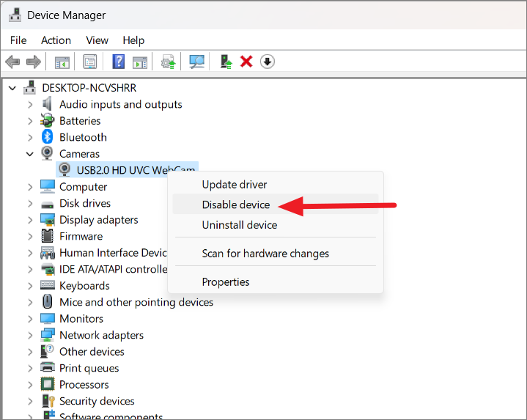Viewport: 527px width, 420px height.
Task: Collapse the Cameras category chevron
Action: (x=30, y=154)
